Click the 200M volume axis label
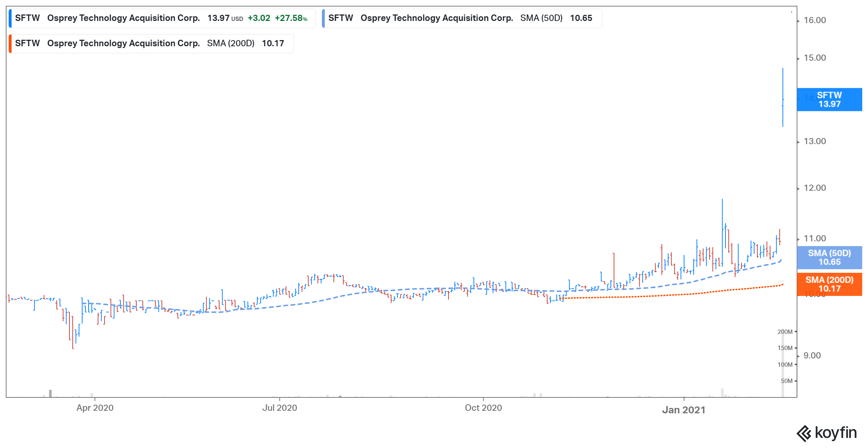Screen dimensions: 868x448 pyautogui.click(x=785, y=332)
